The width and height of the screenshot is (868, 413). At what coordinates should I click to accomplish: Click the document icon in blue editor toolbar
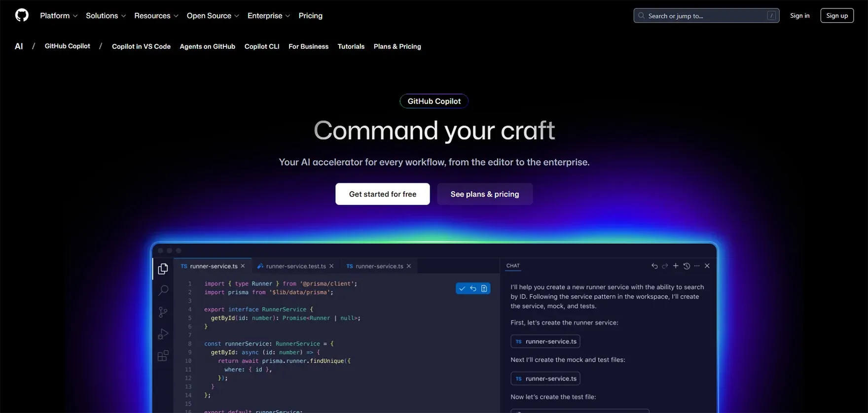click(x=484, y=288)
